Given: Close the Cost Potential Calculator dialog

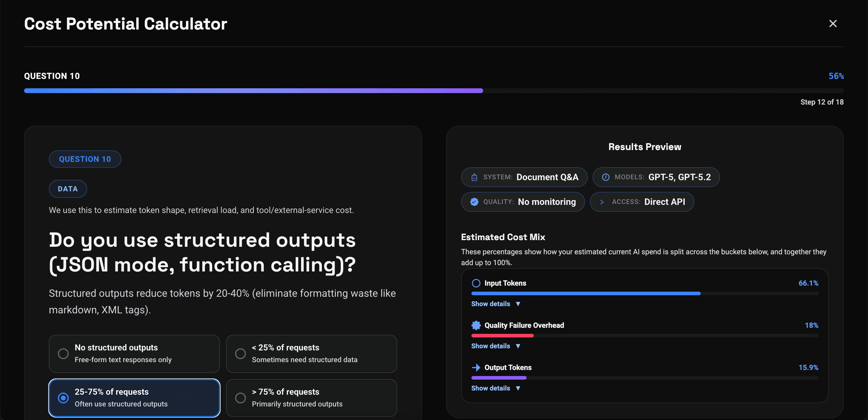Looking at the screenshot, I should pyautogui.click(x=833, y=23).
